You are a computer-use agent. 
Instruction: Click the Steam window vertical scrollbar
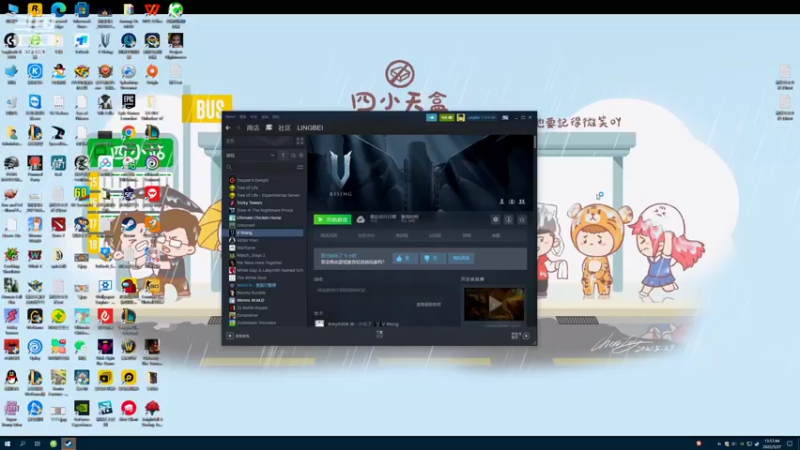click(x=534, y=142)
